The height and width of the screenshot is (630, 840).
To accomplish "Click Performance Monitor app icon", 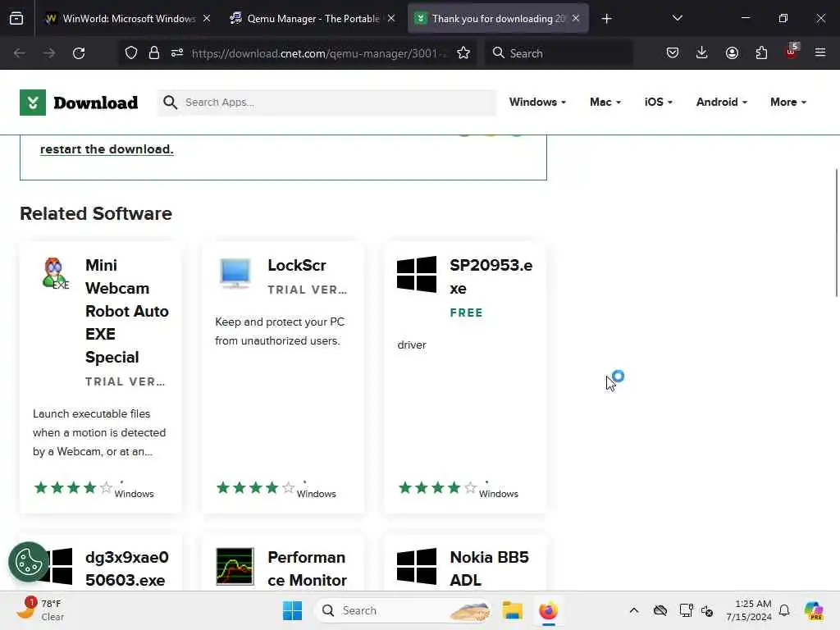I will [x=235, y=566].
